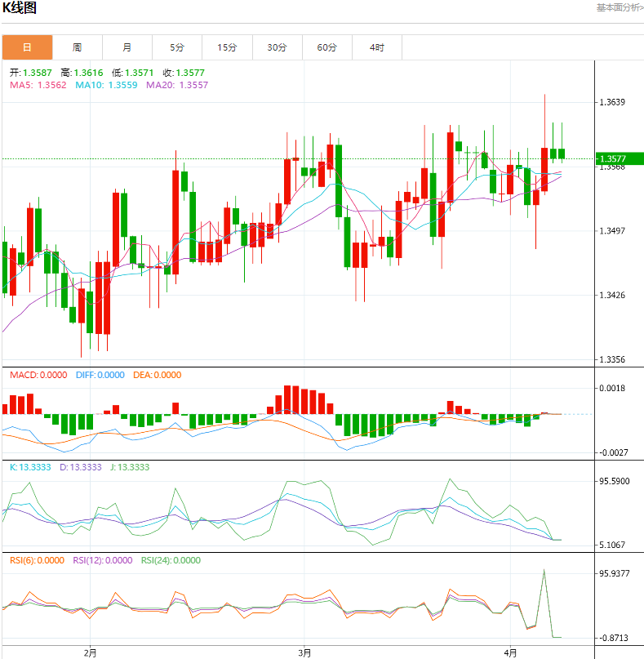Switch to the 周 weekly tab
The width and height of the screenshot is (644, 659).
[77, 47]
